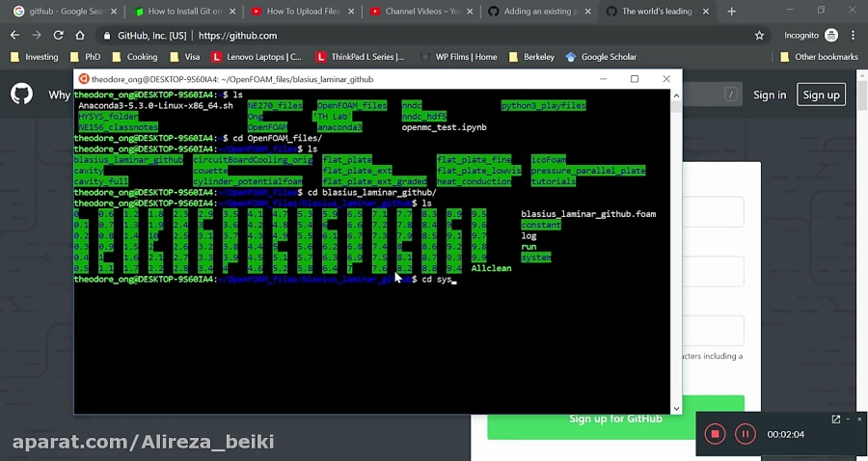
Task: Open a new browser tab
Action: coord(731,12)
